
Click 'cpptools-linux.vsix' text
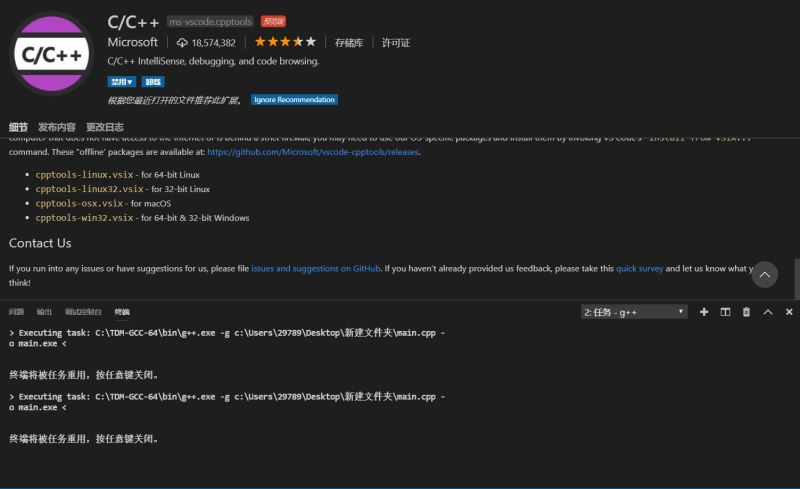84,175
